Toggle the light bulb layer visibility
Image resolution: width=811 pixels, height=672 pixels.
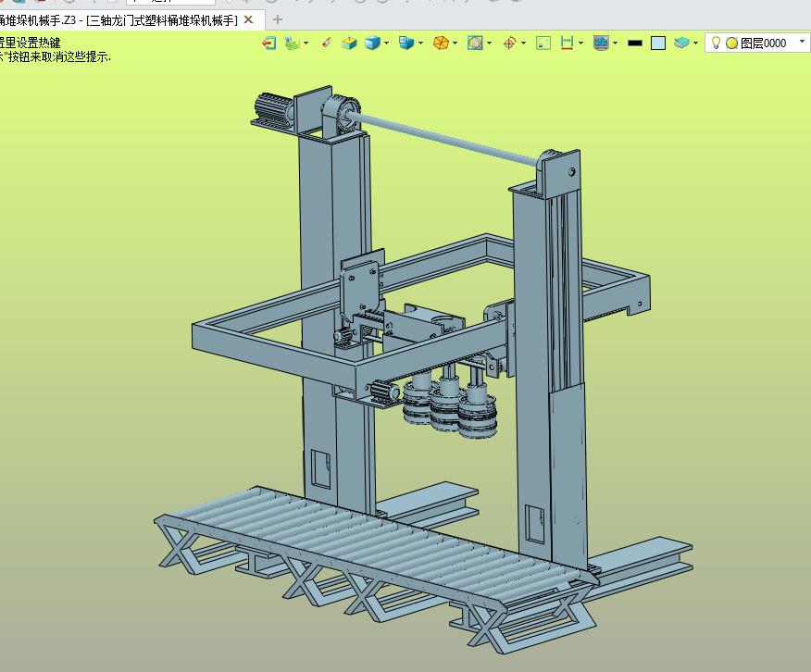pos(717,43)
